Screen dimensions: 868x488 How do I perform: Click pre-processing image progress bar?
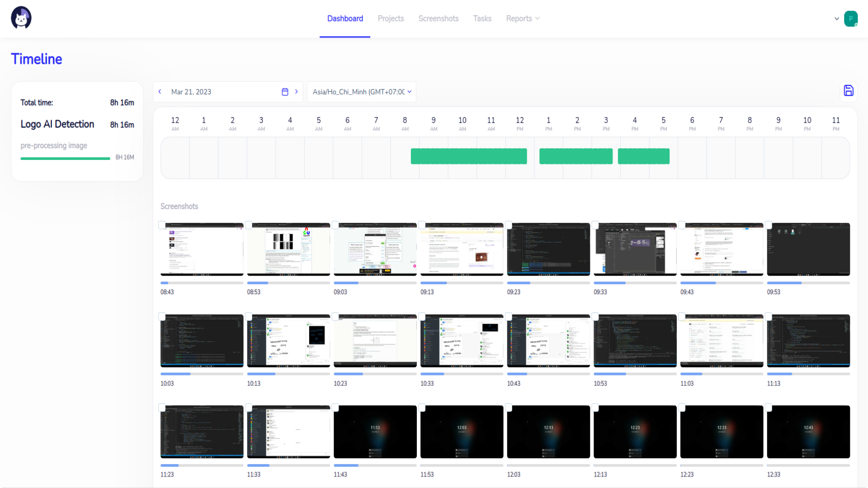pyautogui.click(x=65, y=158)
